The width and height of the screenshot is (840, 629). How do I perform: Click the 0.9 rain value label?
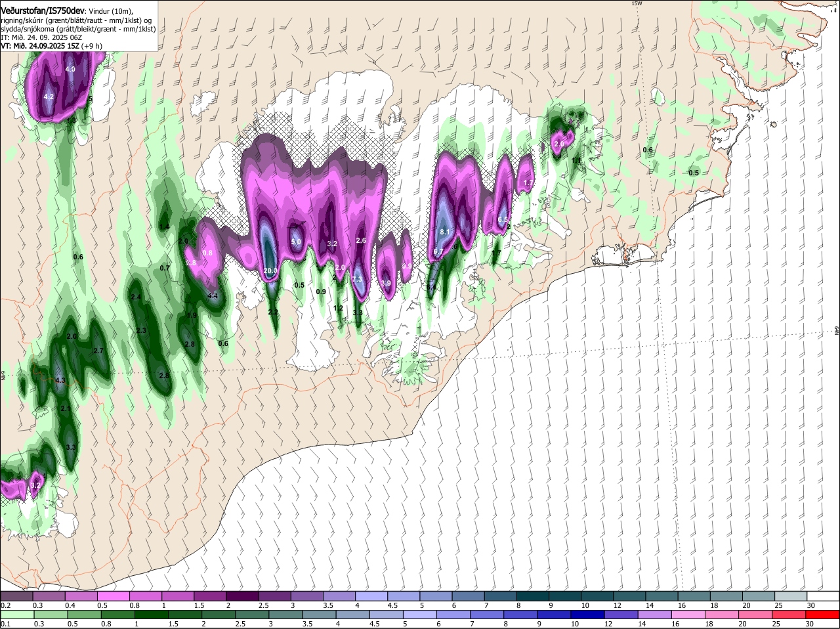tap(321, 292)
